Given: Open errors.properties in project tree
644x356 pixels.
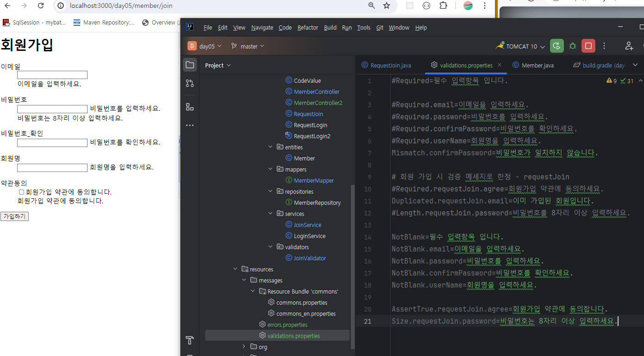Looking at the screenshot, I should (287, 325).
